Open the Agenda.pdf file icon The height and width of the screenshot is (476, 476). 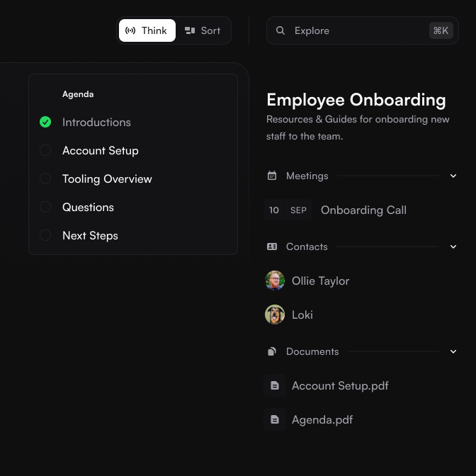tap(275, 419)
